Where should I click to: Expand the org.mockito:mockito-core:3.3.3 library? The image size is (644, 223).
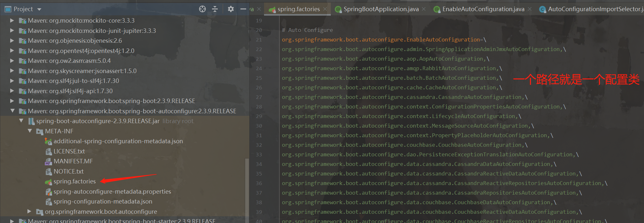(x=12, y=20)
